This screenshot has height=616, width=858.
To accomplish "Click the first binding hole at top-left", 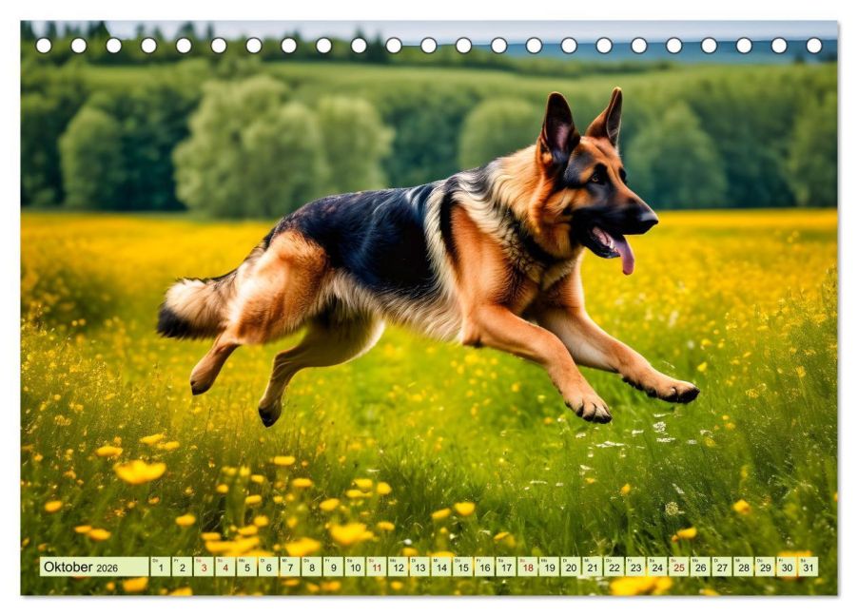I will tap(44, 46).
